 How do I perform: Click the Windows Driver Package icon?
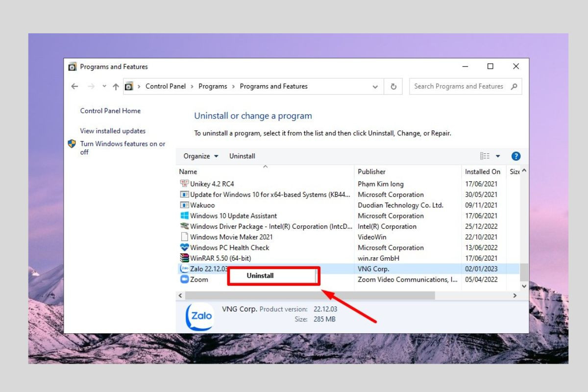click(185, 226)
